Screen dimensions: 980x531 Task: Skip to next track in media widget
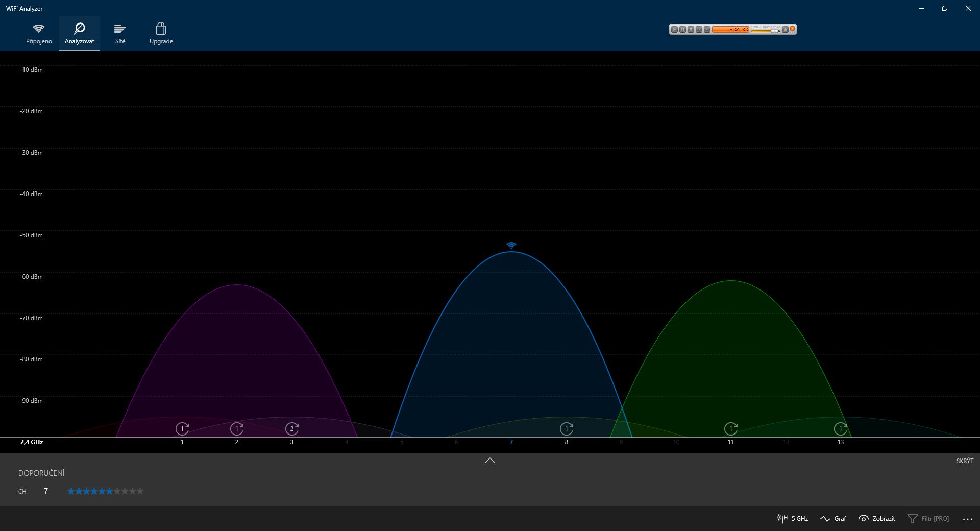707,30
